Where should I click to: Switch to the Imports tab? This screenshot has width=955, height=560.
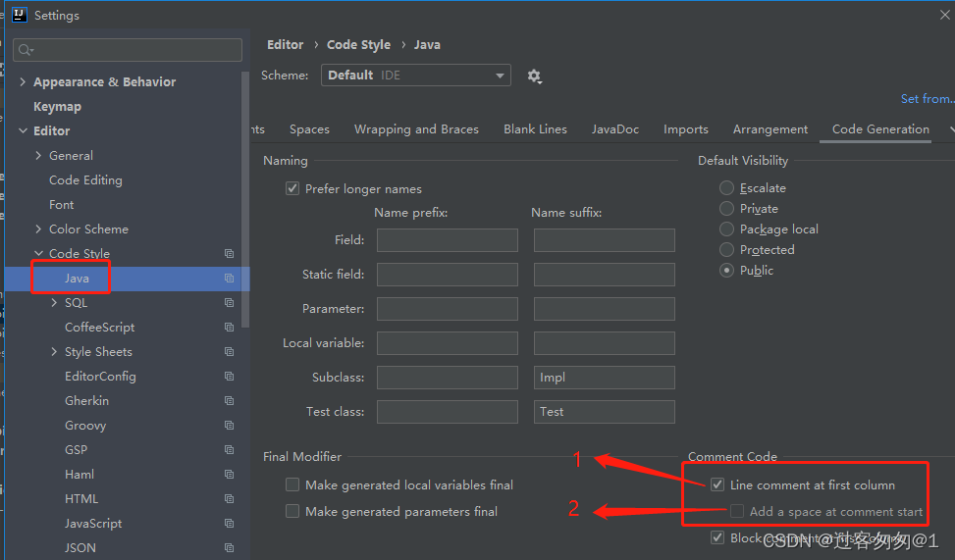[686, 129]
